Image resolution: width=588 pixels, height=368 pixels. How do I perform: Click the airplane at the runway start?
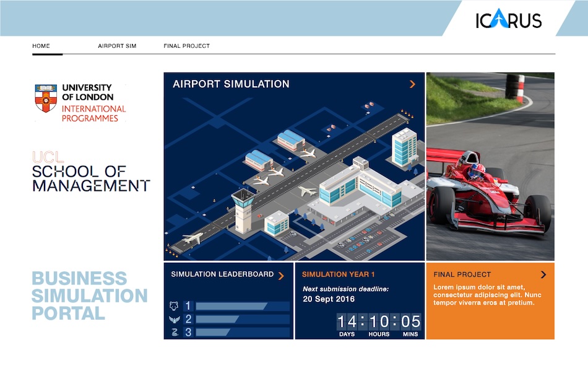coord(192,238)
